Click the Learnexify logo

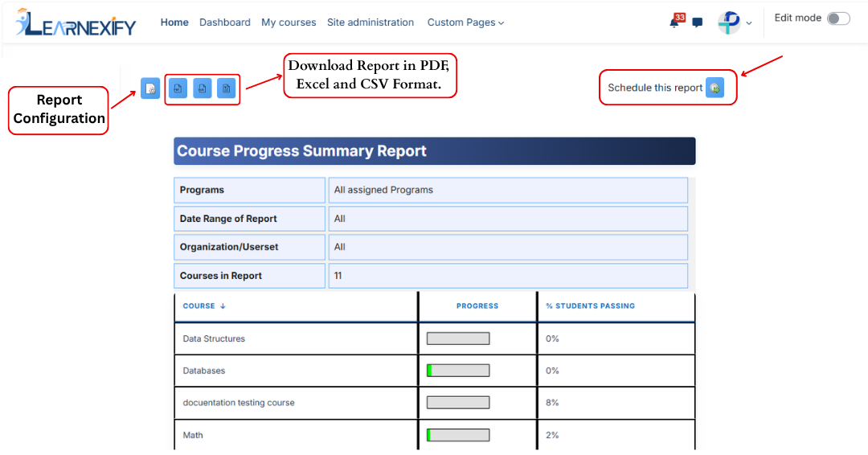click(76, 23)
